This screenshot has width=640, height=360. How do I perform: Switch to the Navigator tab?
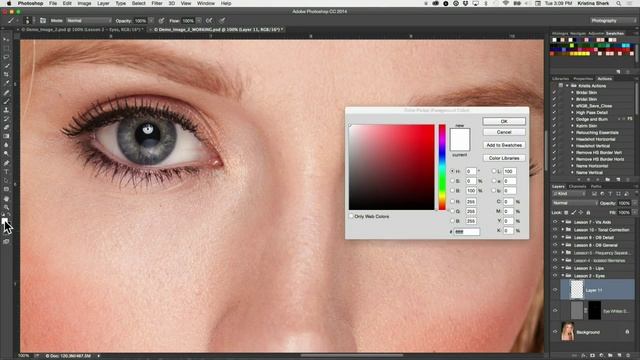(578, 33)
